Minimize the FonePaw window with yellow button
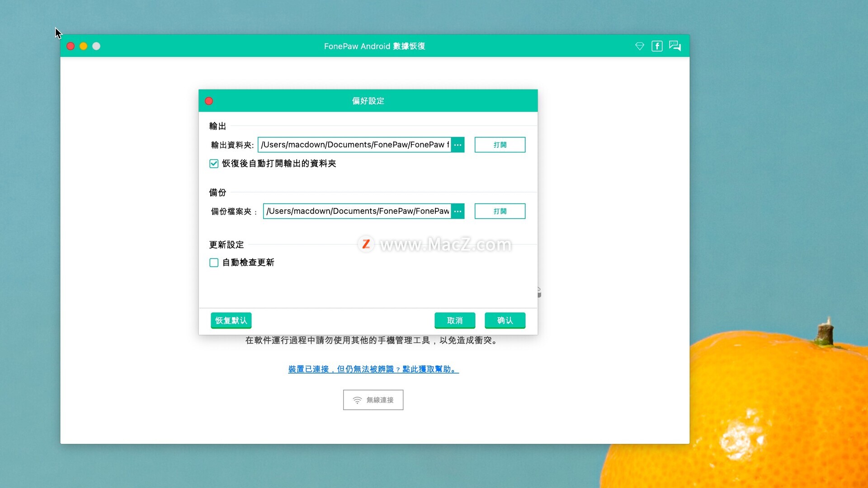This screenshot has height=488, width=868. (x=83, y=46)
